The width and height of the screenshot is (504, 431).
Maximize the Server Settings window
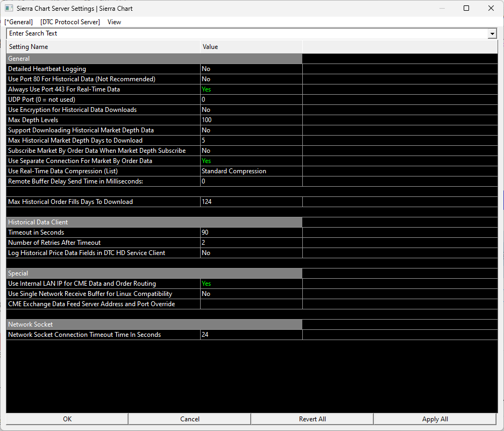(466, 9)
